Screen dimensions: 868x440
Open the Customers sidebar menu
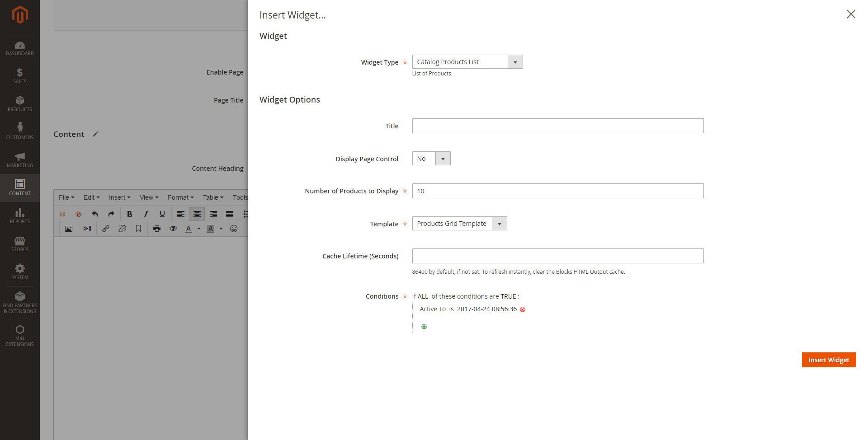20,131
